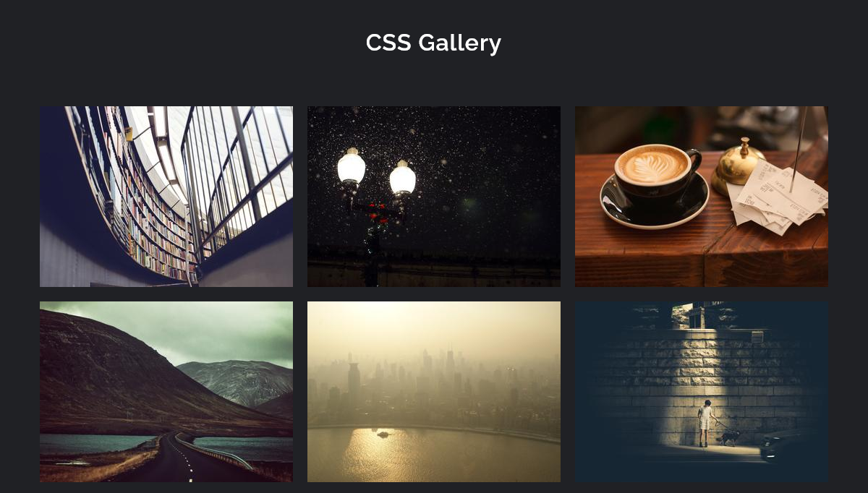Click the red lights on the lamp post
This screenshot has height=493, width=868.
pyautogui.click(x=375, y=211)
